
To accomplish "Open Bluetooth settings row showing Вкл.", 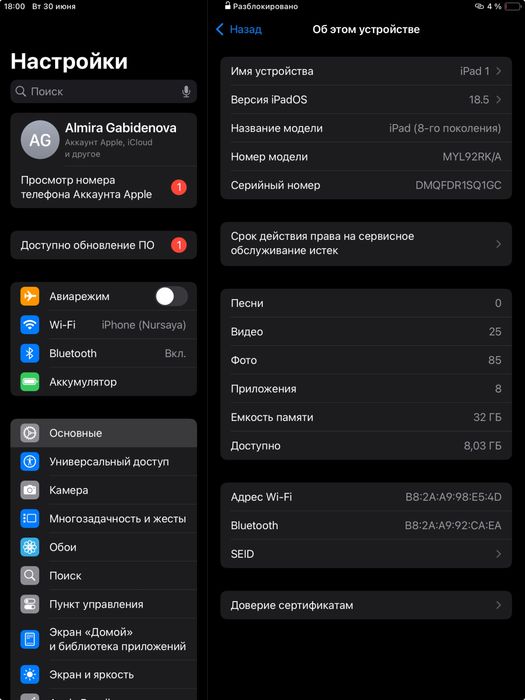I will coord(104,353).
